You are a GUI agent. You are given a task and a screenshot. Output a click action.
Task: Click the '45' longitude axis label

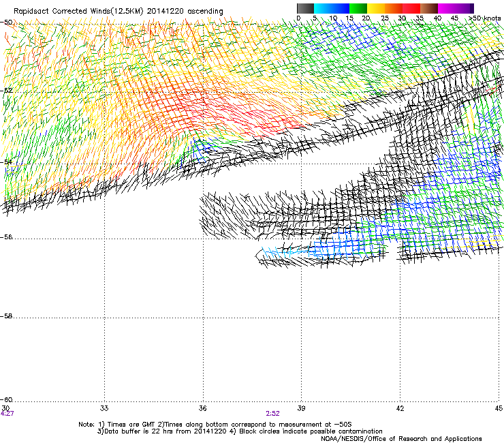[x=499, y=408]
